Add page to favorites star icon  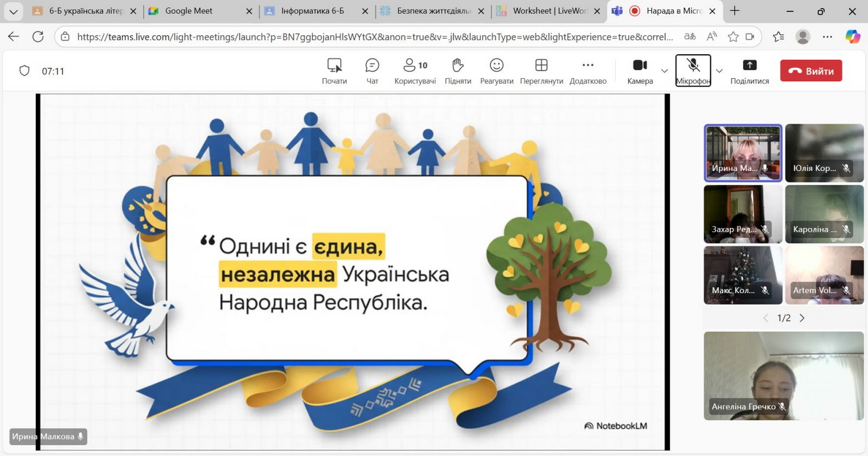coord(733,36)
